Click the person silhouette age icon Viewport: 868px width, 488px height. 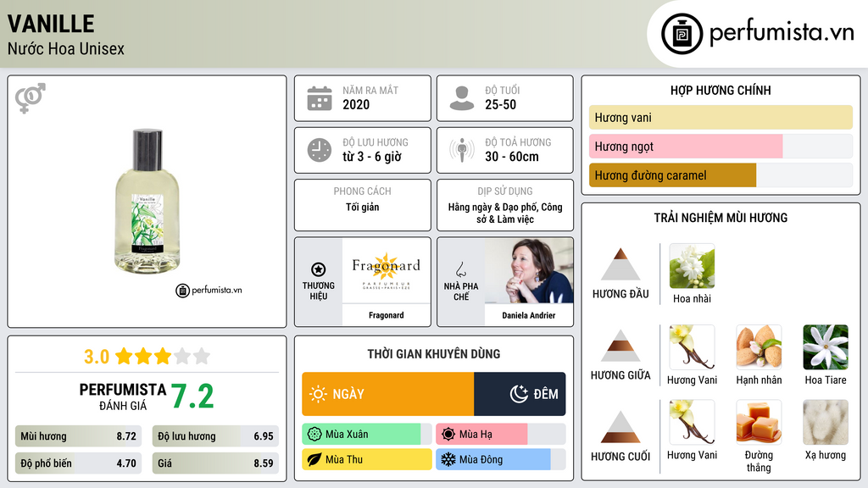point(462,98)
